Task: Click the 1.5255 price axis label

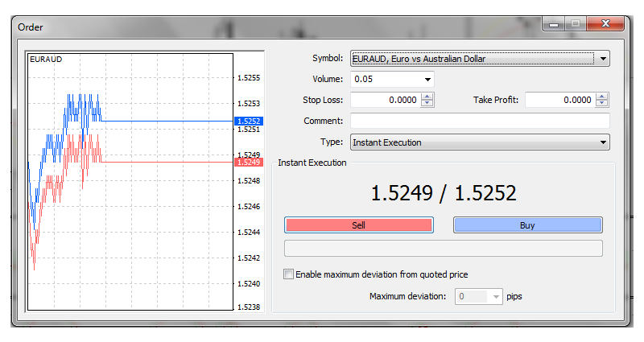Action: point(249,77)
